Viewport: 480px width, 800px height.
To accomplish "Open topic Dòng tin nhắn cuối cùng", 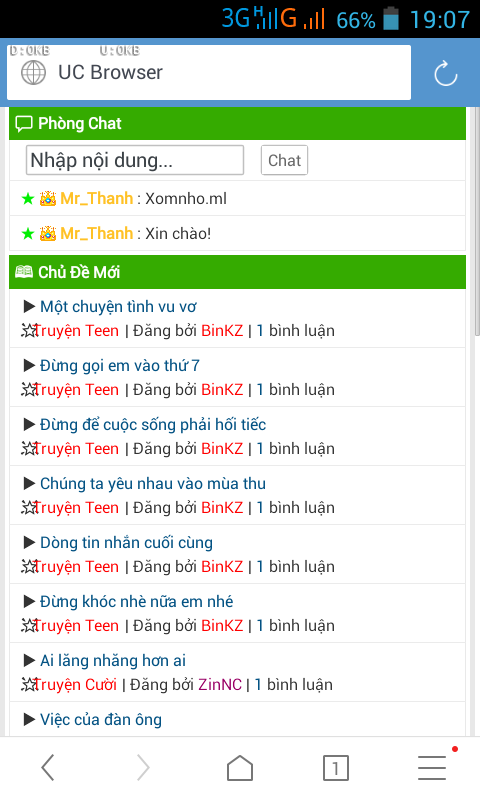I will click(x=126, y=543).
